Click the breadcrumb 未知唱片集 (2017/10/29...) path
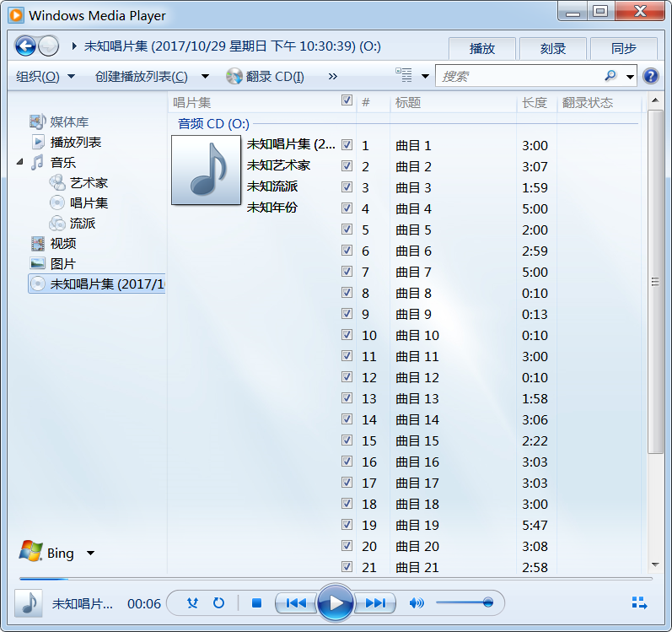This screenshot has width=672, height=632. [x=232, y=46]
